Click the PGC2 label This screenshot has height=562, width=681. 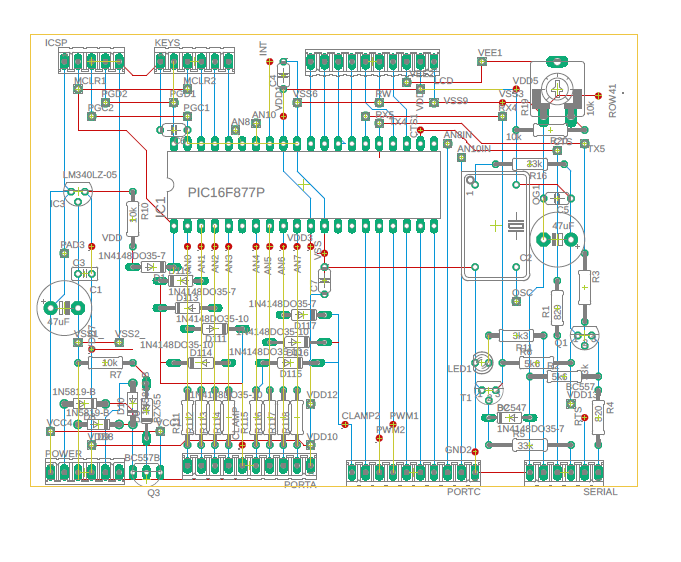(100, 108)
